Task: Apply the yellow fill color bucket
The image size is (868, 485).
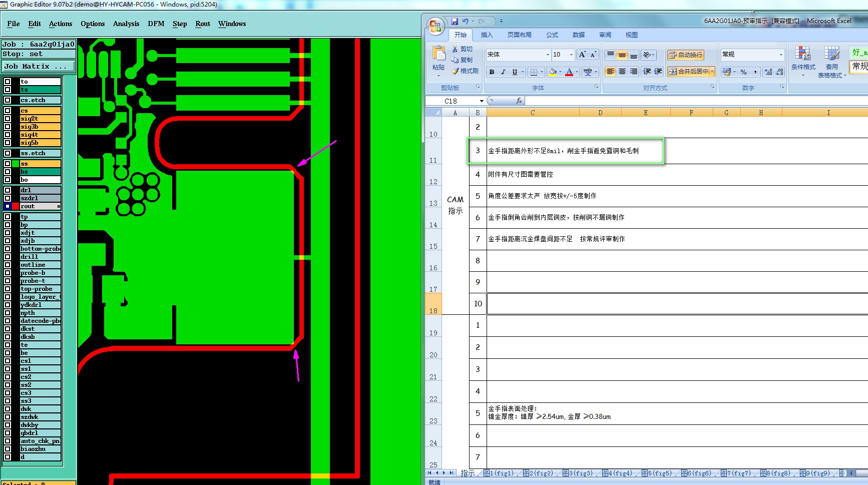Action: (552, 72)
